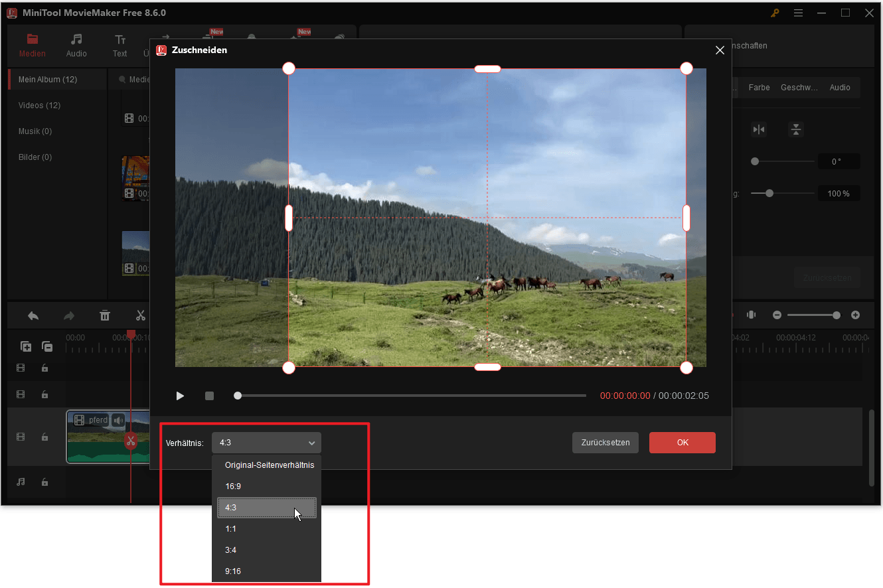Open the hamburger menu in the title bar
The image size is (883, 588).
[x=798, y=13]
